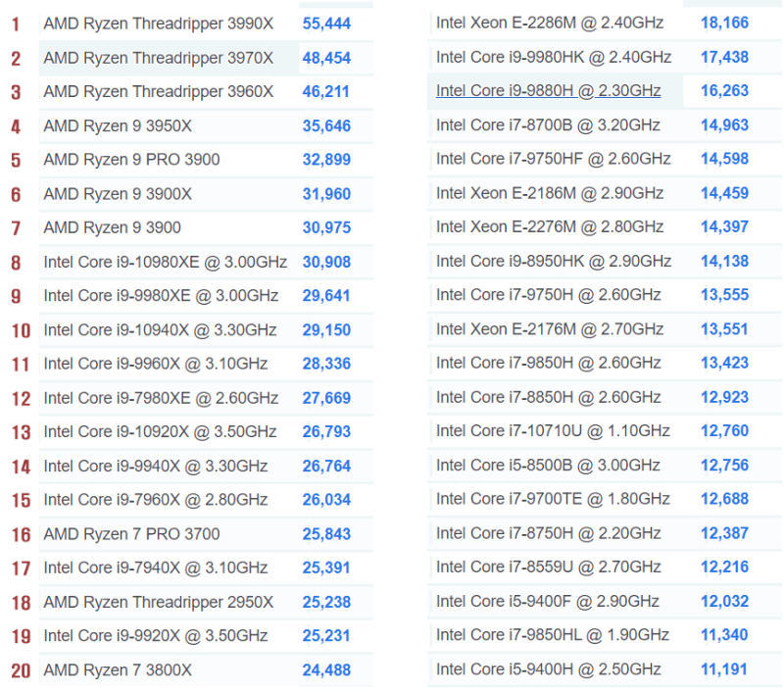Select Intel Core i7-8750H @ 2.20GHz
This screenshot has width=784, height=692.
(x=549, y=533)
